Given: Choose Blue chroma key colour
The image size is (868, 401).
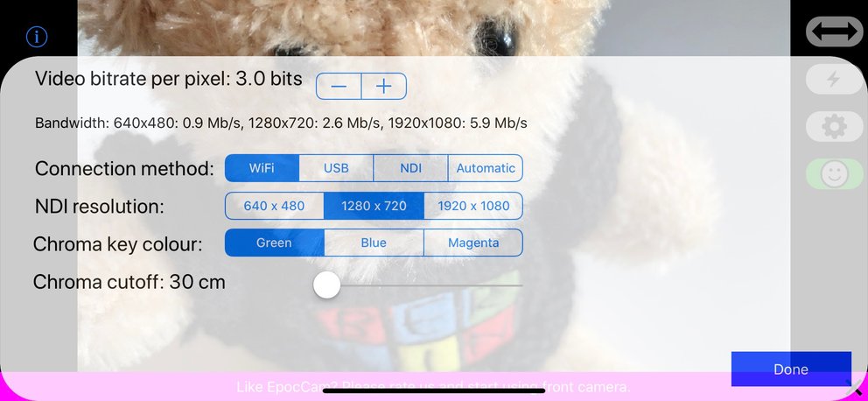Looking at the screenshot, I should 374,243.
